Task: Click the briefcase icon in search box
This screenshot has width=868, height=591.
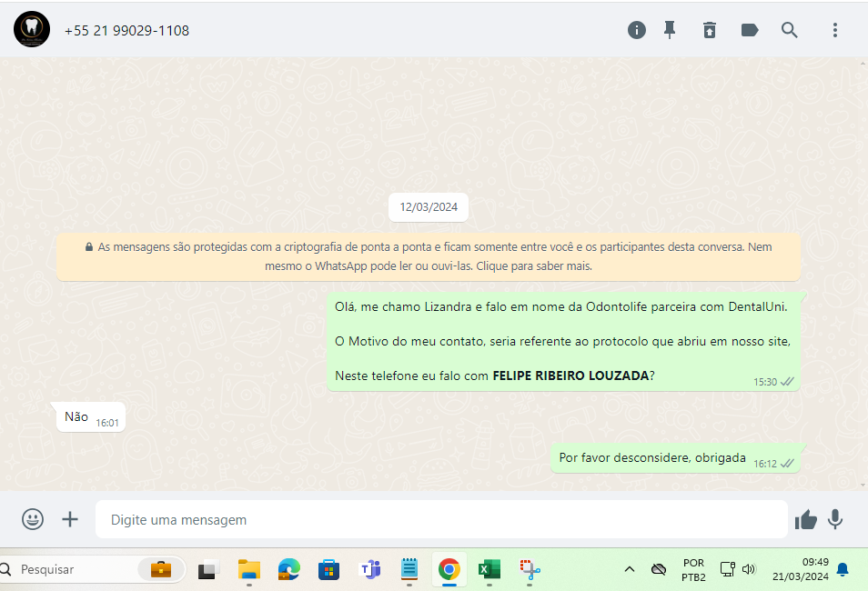Action: click(x=160, y=569)
